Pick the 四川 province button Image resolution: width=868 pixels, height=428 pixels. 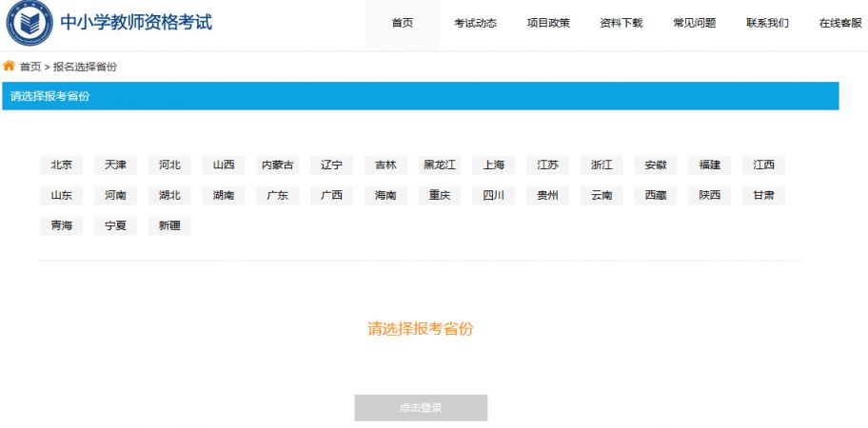pyautogui.click(x=494, y=195)
